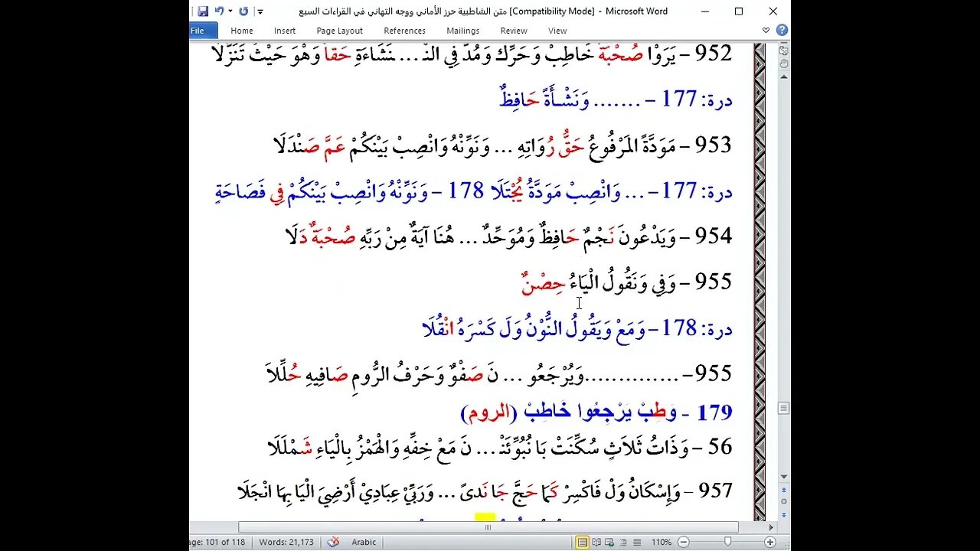Screen dimensions: 980x551
Task: Open Customize Quick Access Toolbar dropdown
Action: click(260, 11)
